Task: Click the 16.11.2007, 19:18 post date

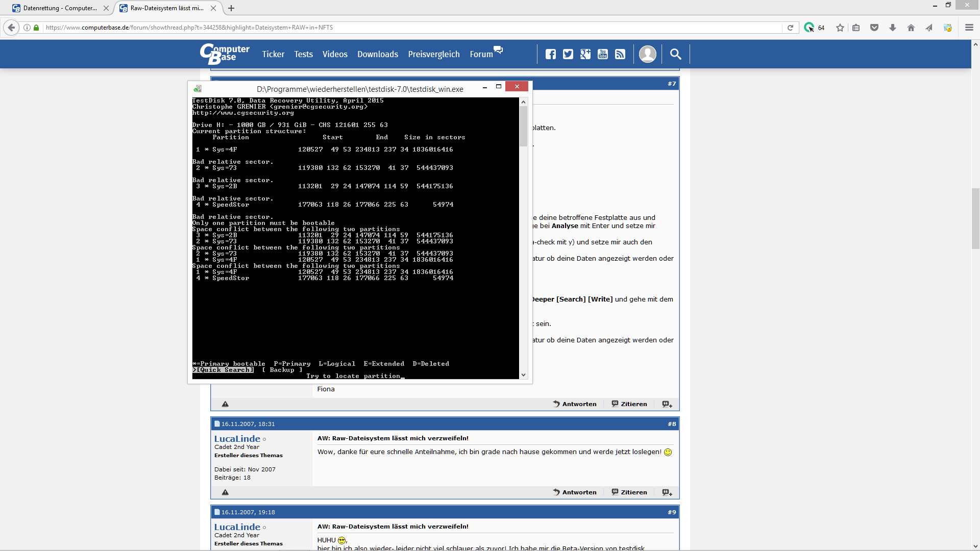Action: [248, 512]
